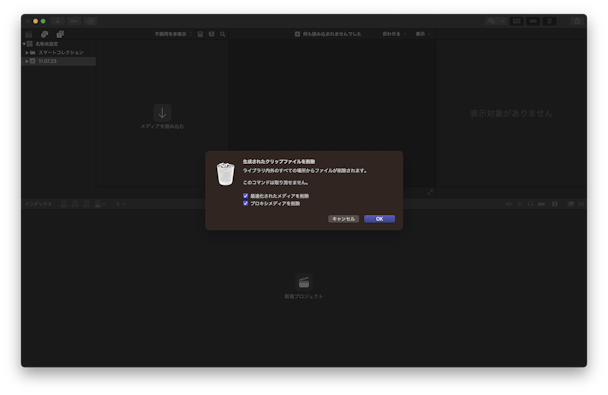Click the browser search magnifier icon

(x=223, y=34)
